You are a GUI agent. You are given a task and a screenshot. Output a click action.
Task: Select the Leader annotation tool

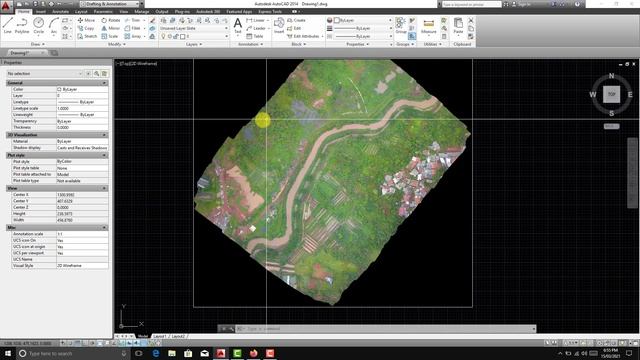point(256,28)
